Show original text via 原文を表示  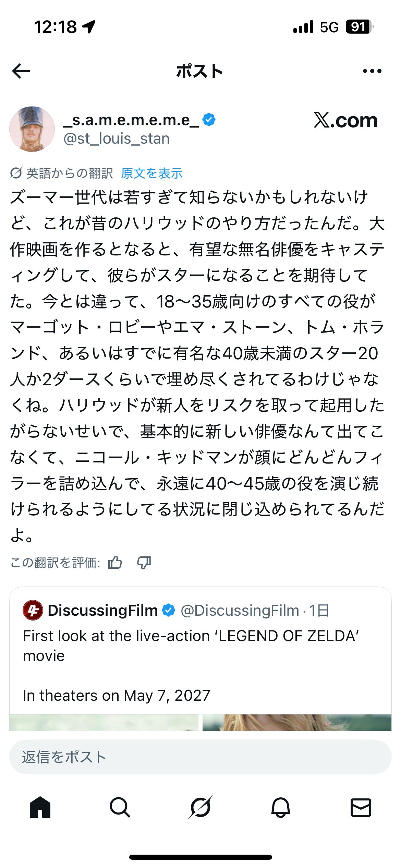tap(152, 173)
